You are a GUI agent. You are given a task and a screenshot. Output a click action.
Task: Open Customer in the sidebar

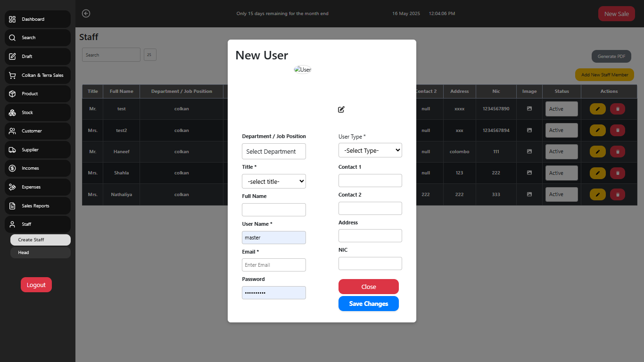pos(38,131)
